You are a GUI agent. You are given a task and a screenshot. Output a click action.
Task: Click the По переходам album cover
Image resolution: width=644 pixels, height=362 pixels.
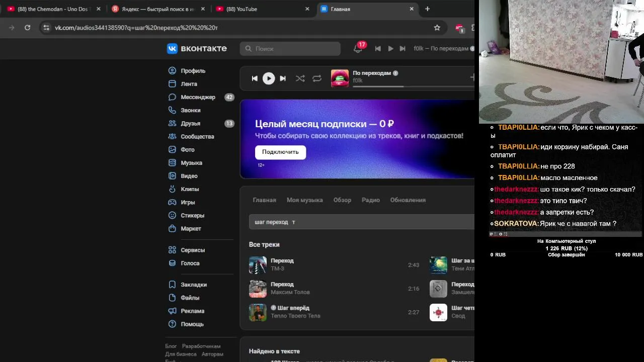coord(340,78)
